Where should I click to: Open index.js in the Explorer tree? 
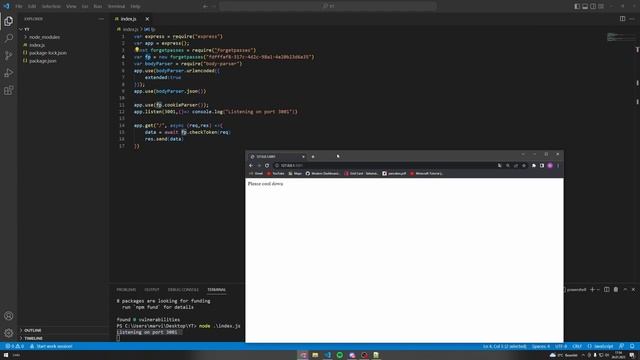(x=37, y=45)
